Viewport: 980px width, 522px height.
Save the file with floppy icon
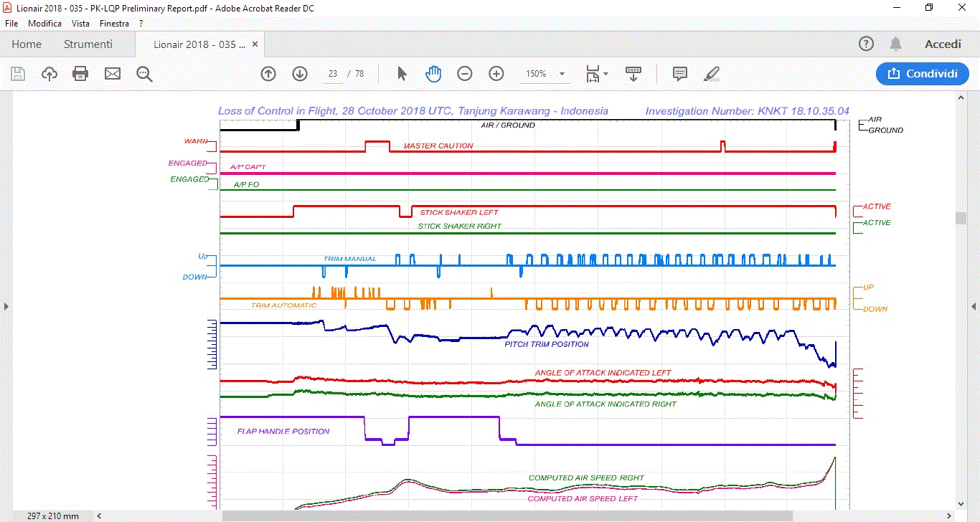(x=18, y=74)
